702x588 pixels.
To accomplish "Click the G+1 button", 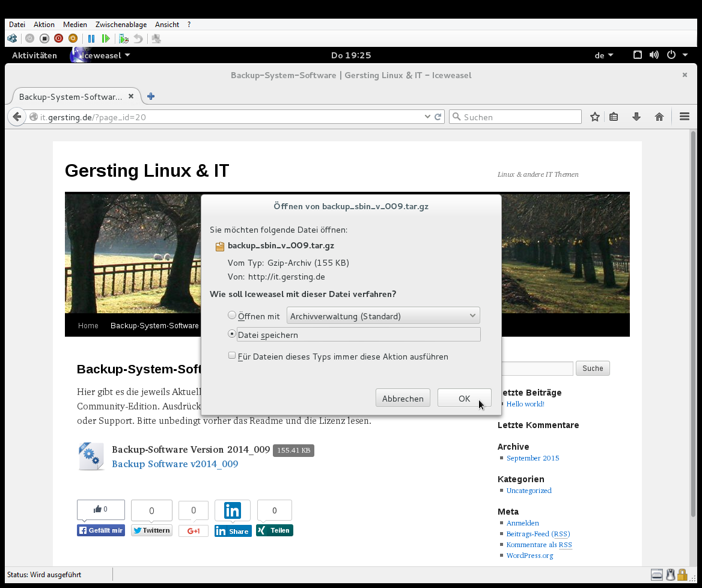I will (194, 531).
